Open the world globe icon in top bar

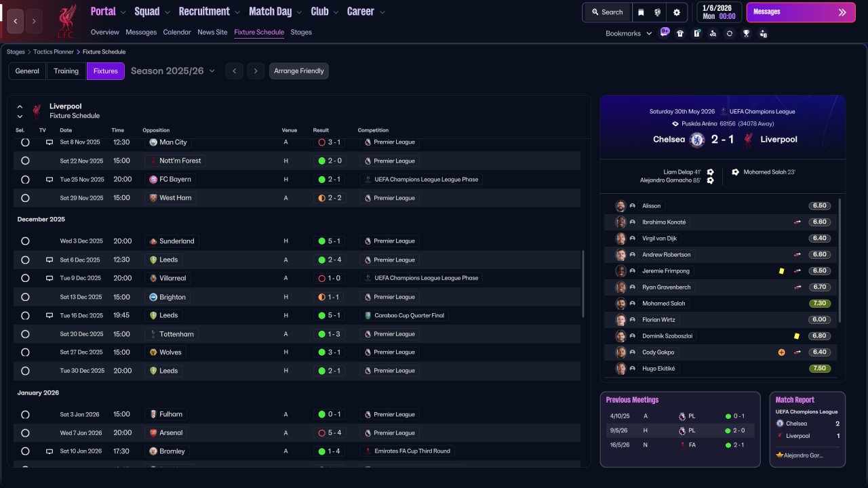657,12
